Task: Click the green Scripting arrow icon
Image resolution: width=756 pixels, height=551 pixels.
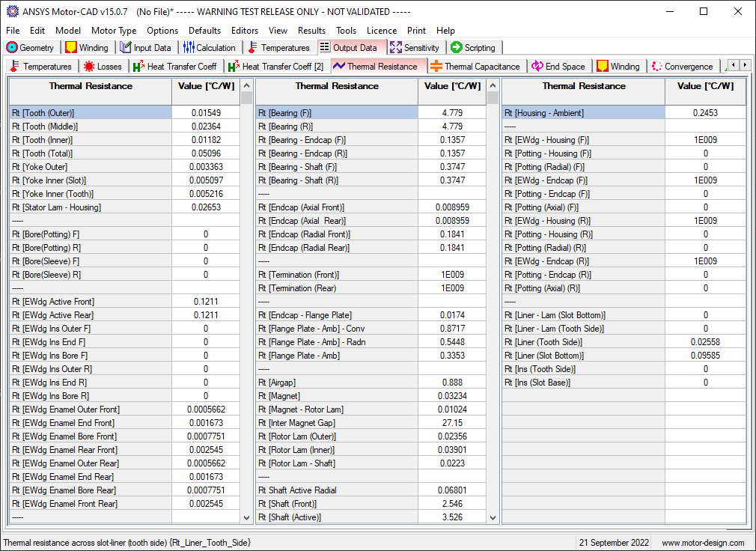Action: click(x=456, y=48)
